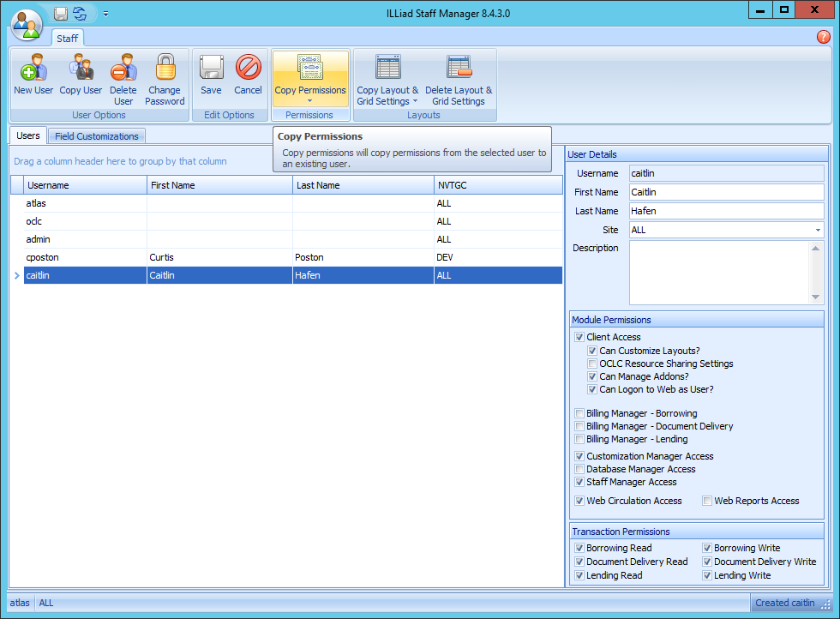Select the cposton user row

pyautogui.click(x=85, y=257)
